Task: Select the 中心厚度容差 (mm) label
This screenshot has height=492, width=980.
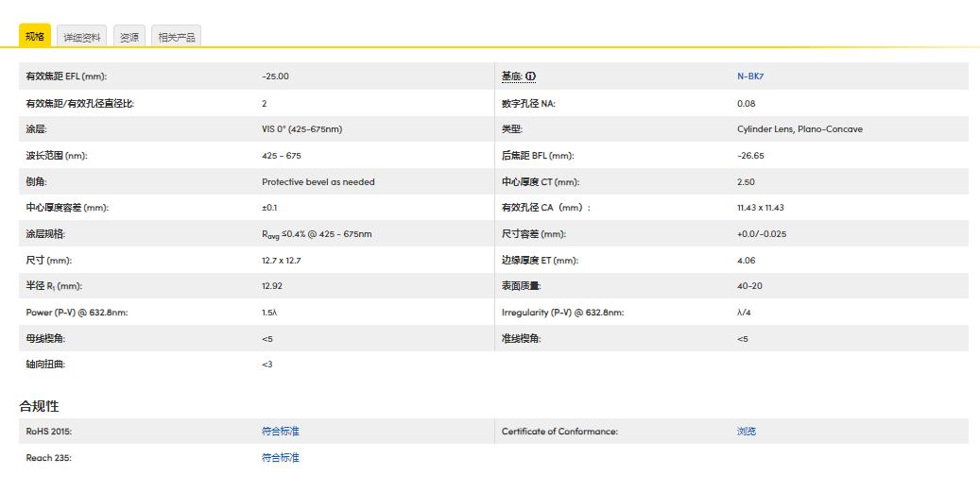Action: (67, 208)
